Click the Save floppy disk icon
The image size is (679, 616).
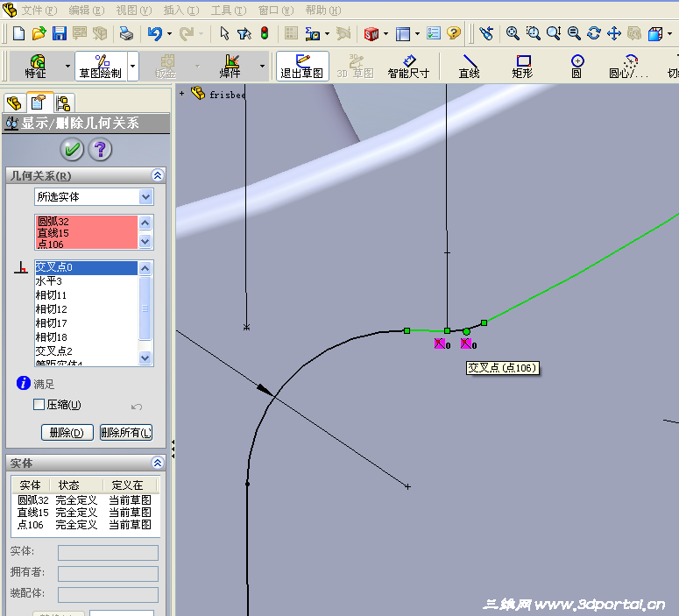(60, 33)
